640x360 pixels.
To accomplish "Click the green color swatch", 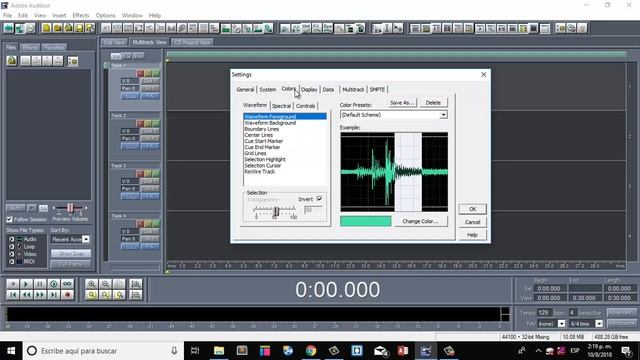I will [366, 221].
